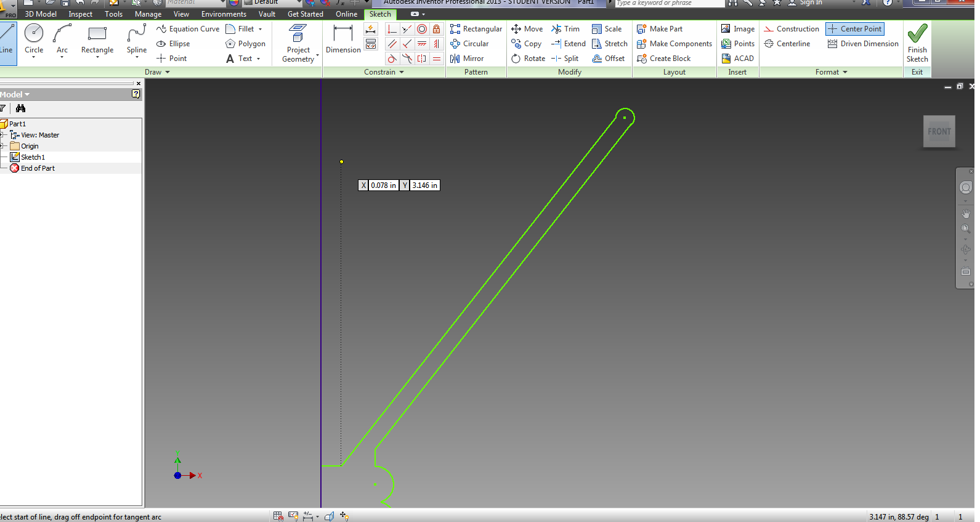Select the Arc sketch tool
Image resolution: width=980 pixels, height=522 pixels.
tap(62, 41)
